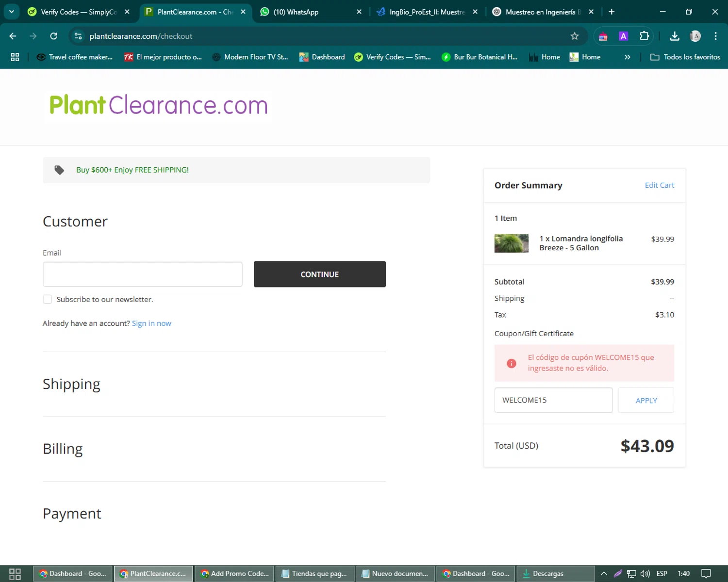Open the browser Downloads icon
The height and width of the screenshot is (582, 728).
click(x=675, y=36)
